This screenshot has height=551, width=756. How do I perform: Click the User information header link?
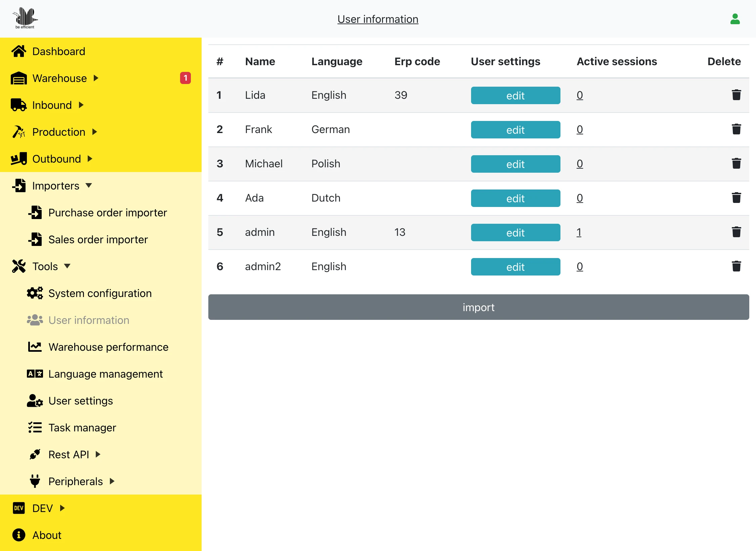[x=378, y=19]
